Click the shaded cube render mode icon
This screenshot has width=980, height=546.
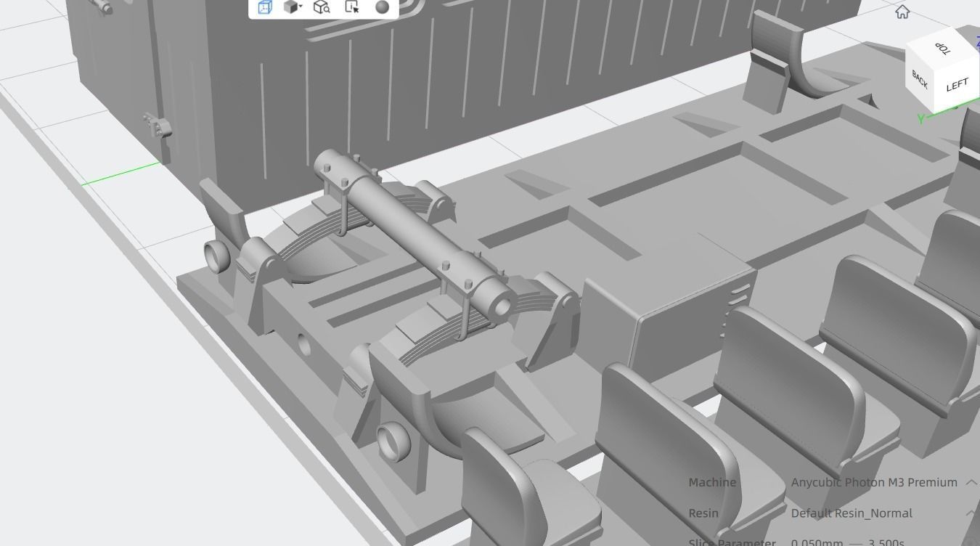click(291, 7)
